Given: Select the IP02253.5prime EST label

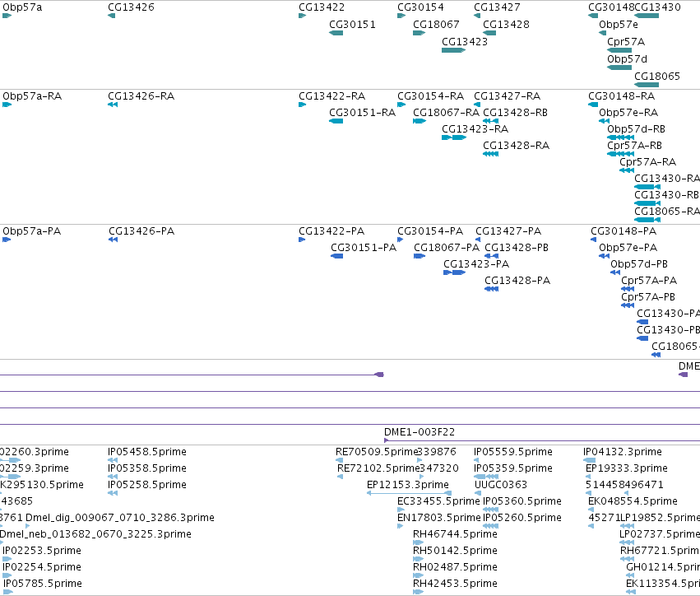Looking at the screenshot, I should [x=41, y=551].
